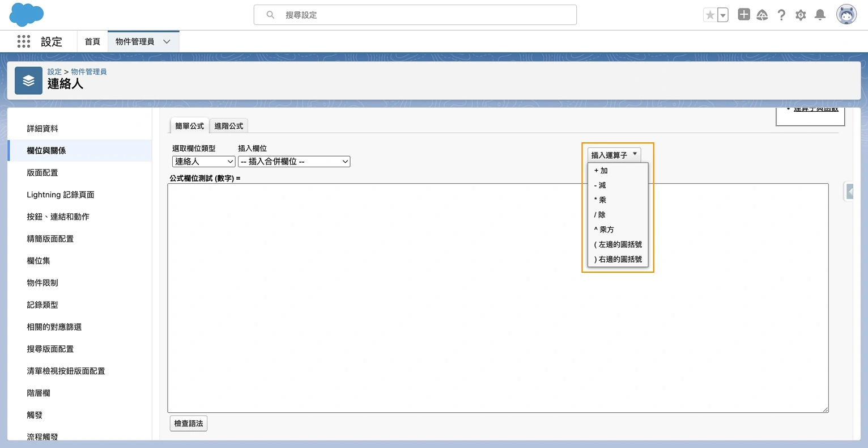Click the Salesforce cloud logo

click(26, 15)
